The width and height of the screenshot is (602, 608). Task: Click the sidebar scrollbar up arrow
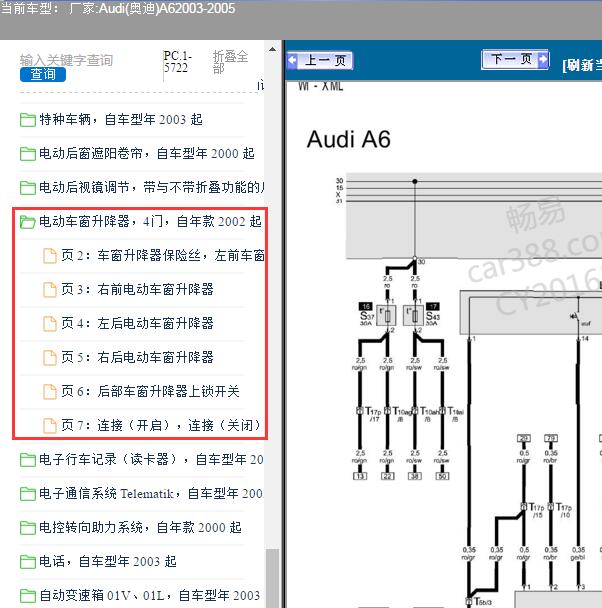point(273,49)
